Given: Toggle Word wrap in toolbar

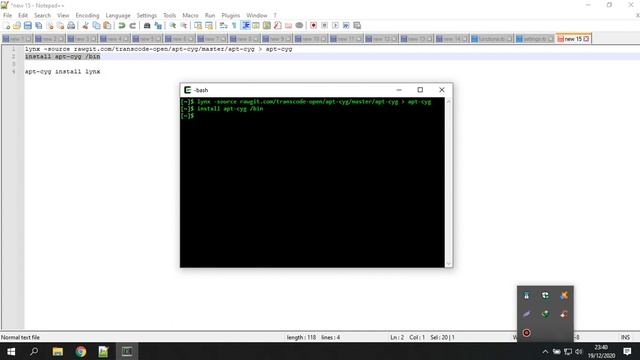Looking at the screenshot, I should coord(223,26).
